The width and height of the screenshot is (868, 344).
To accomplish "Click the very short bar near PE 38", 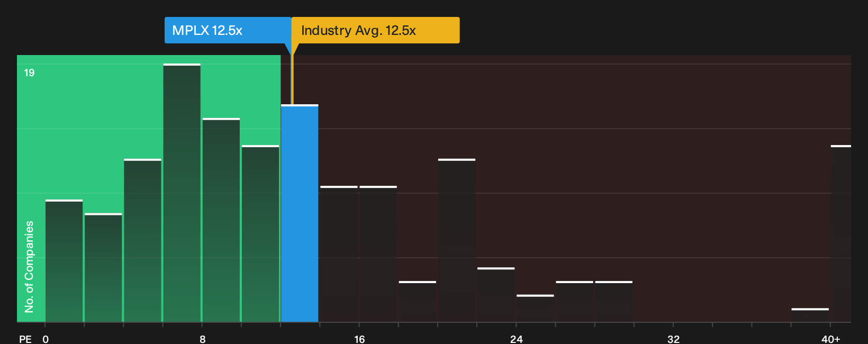I will coord(810,315).
